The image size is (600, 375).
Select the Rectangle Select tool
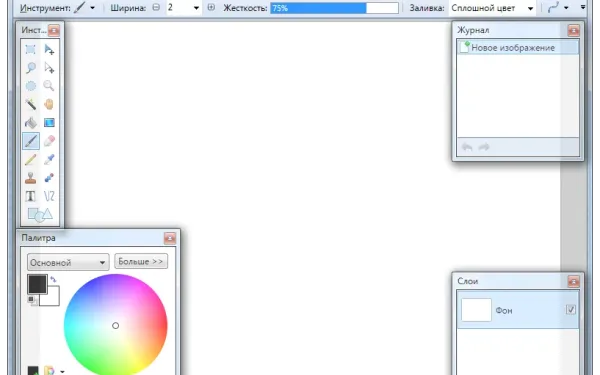[31, 49]
